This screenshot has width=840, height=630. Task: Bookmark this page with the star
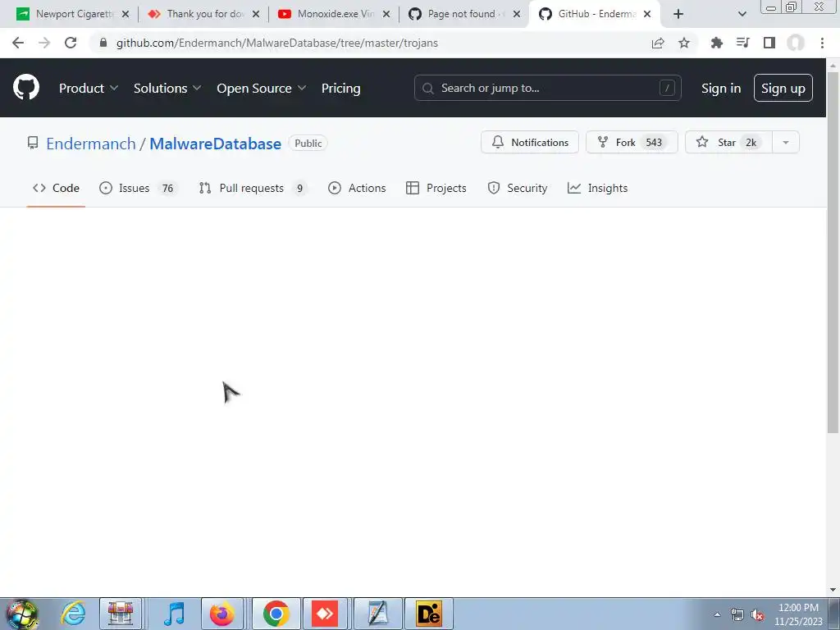tap(684, 43)
